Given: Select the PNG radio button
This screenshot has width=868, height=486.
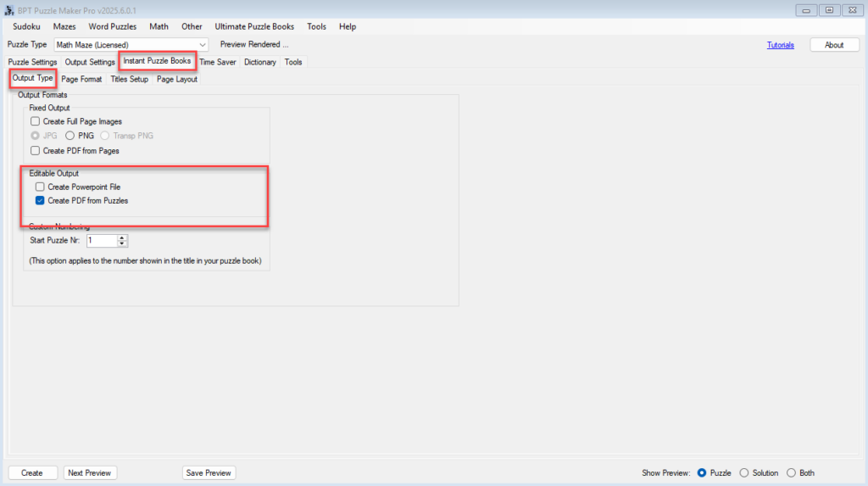Looking at the screenshot, I should coord(70,136).
